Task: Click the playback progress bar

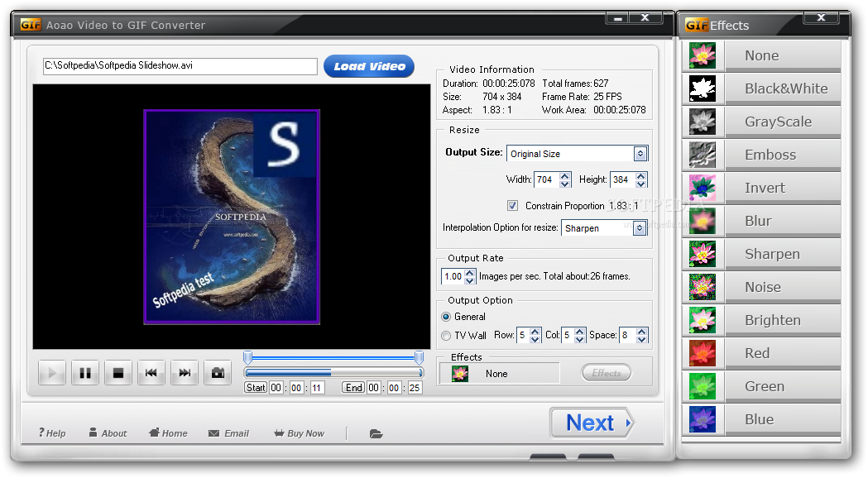Action: pos(333,373)
